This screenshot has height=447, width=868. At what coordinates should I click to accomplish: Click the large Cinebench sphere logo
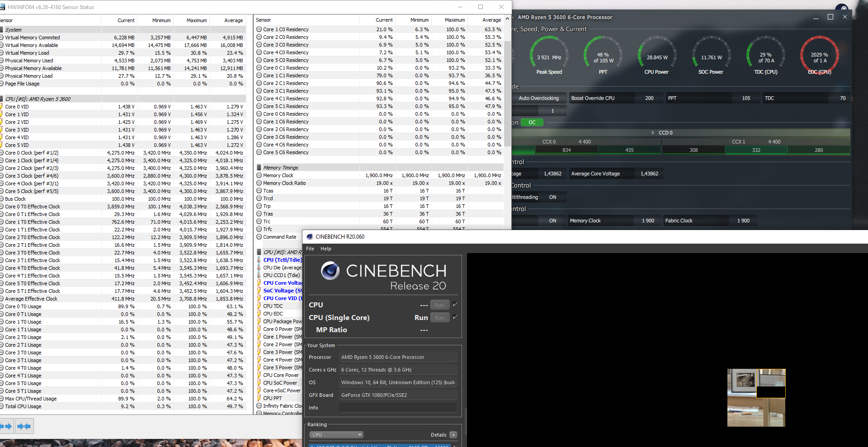coord(330,271)
